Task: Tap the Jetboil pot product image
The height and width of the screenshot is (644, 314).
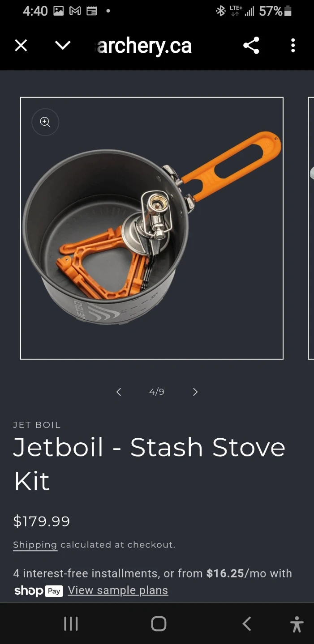Action: (152, 228)
